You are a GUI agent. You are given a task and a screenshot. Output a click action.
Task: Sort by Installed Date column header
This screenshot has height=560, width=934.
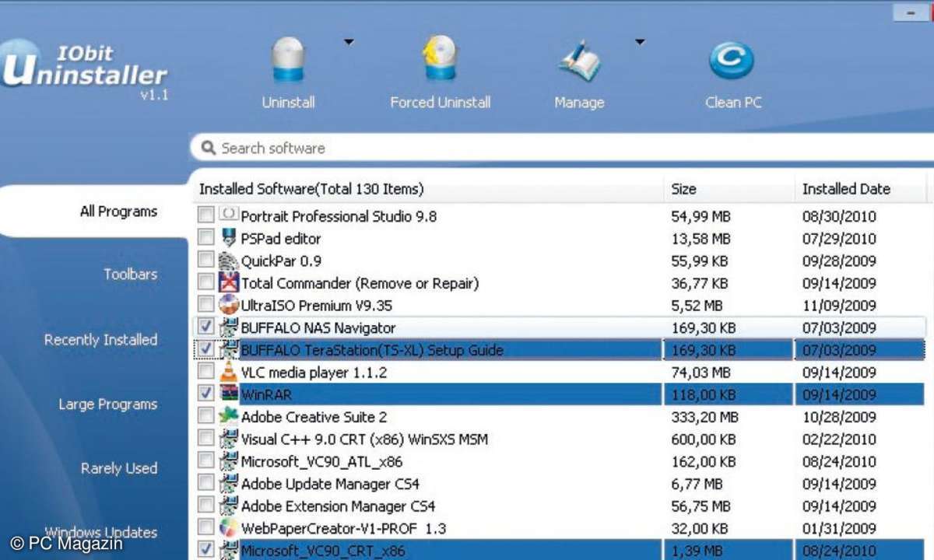coord(860,189)
